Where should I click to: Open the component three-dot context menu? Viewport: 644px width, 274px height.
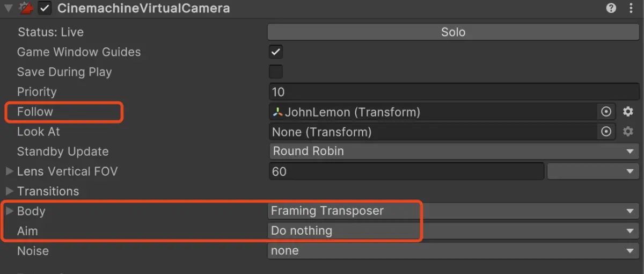[x=631, y=8]
